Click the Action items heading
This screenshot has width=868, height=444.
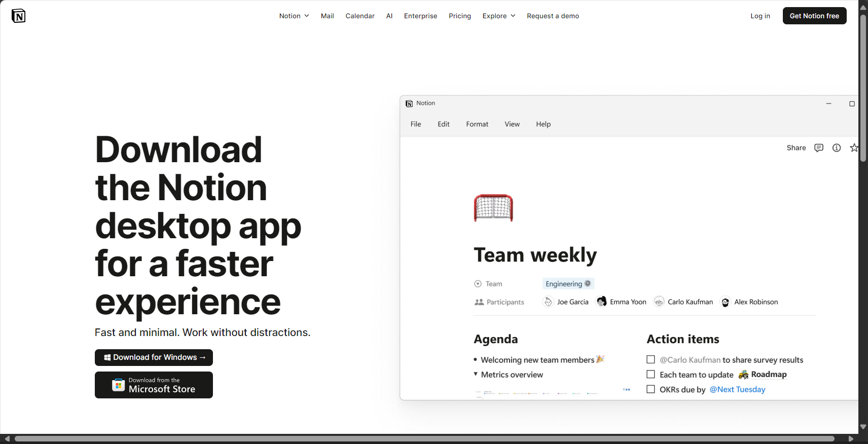coord(683,339)
